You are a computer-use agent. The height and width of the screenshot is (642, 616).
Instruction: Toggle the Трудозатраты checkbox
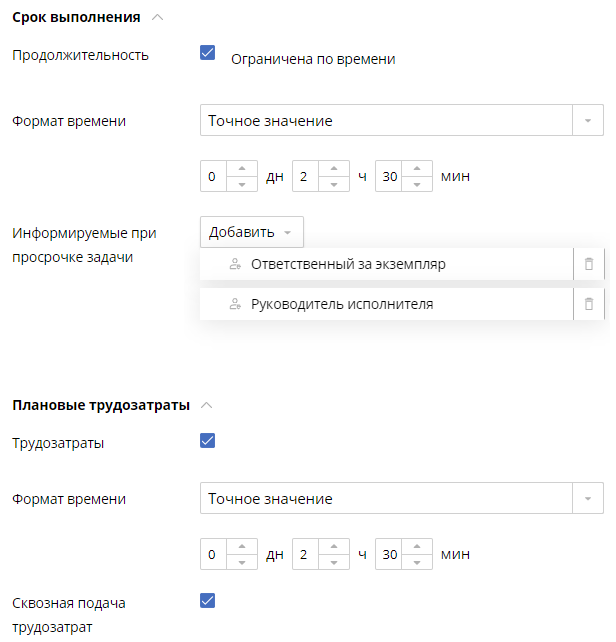tap(208, 440)
